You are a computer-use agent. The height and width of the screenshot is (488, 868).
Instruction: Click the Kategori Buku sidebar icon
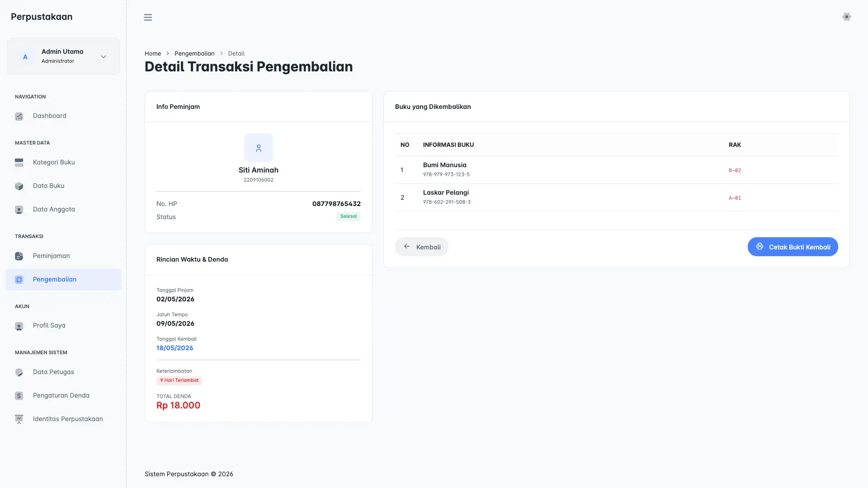[19, 163]
